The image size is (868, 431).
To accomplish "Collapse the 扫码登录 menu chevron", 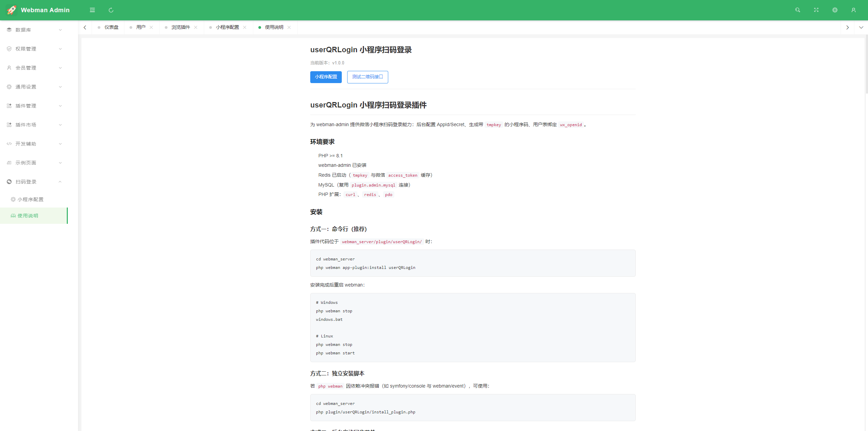I will tap(60, 182).
